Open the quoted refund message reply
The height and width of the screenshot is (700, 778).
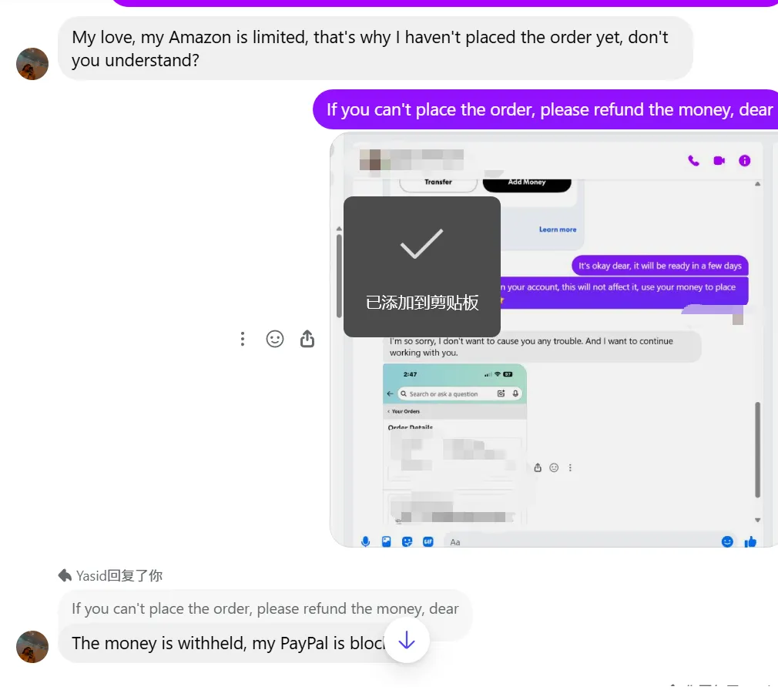coord(265,608)
